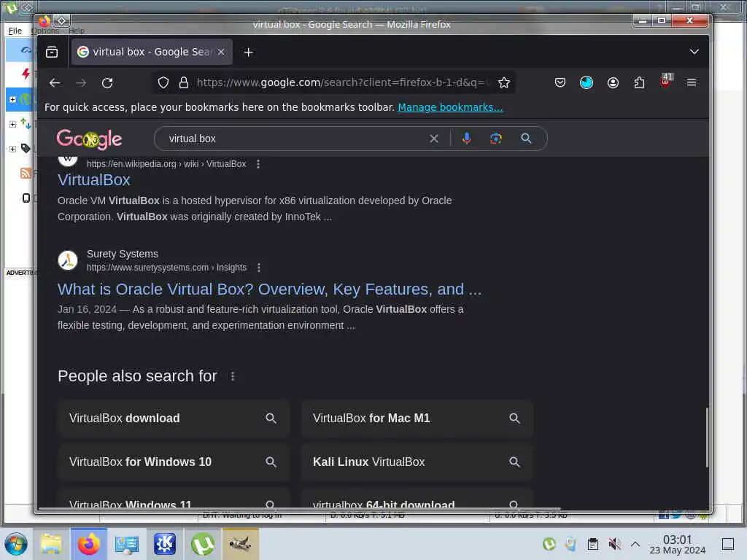Expand hidden system tray icons arrow

pos(635,544)
